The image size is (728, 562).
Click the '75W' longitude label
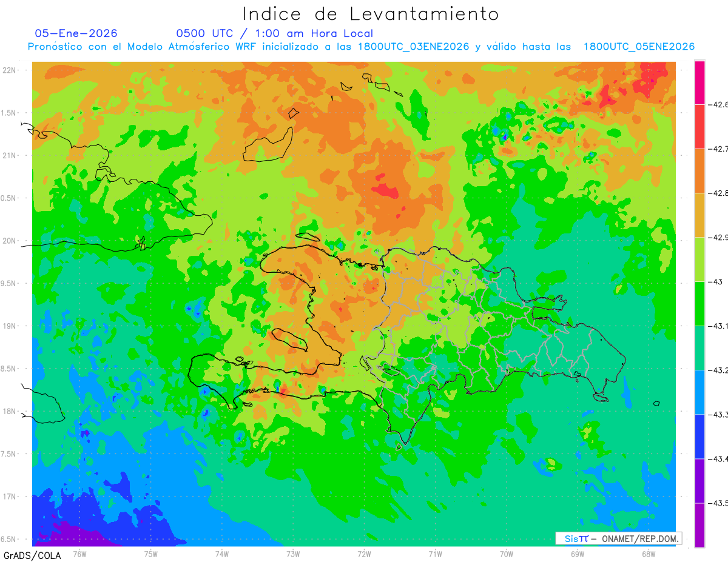click(150, 554)
